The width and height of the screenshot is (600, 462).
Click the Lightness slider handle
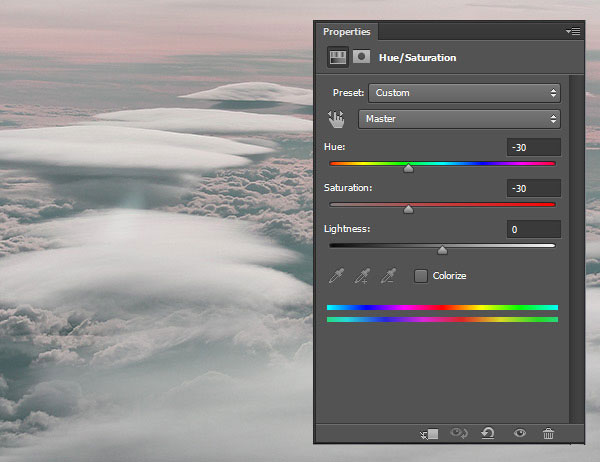click(x=443, y=250)
